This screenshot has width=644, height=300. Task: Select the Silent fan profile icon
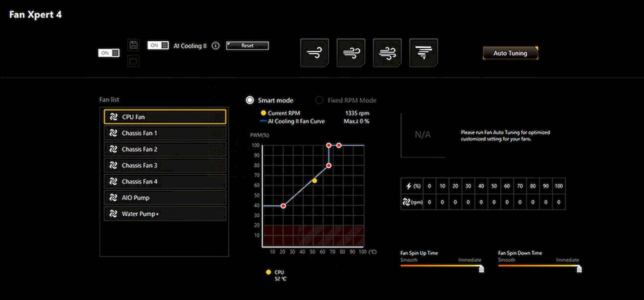(315, 53)
